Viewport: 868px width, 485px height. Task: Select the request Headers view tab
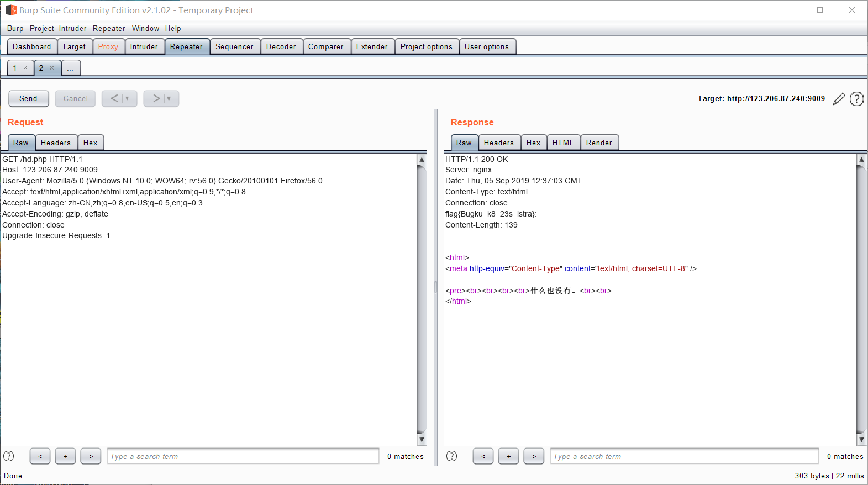click(56, 143)
